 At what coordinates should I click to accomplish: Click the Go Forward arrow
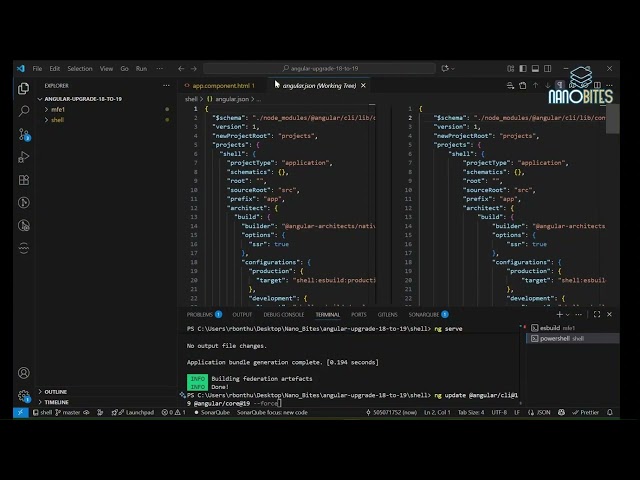[194, 69]
